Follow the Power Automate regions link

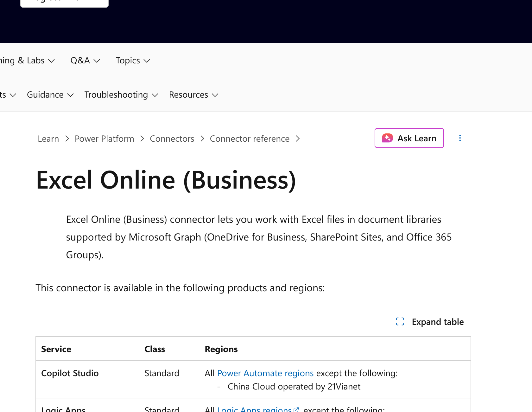pyautogui.click(x=265, y=373)
